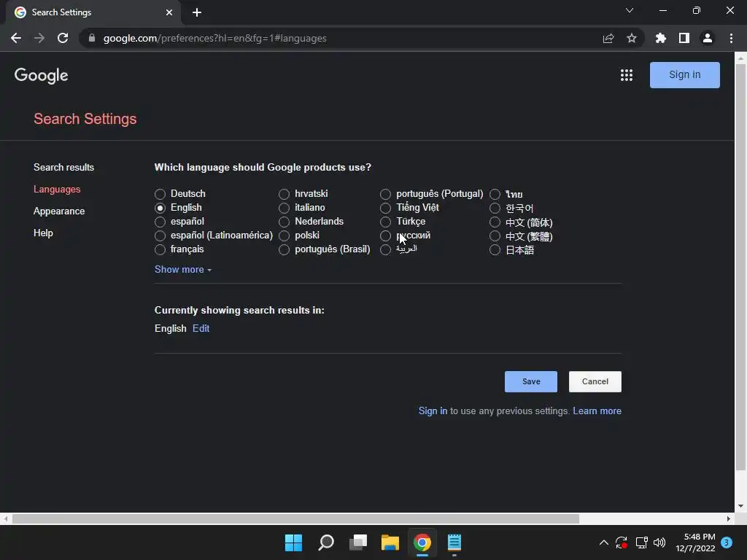Open taskbar Search
747x560 pixels.
(326, 542)
